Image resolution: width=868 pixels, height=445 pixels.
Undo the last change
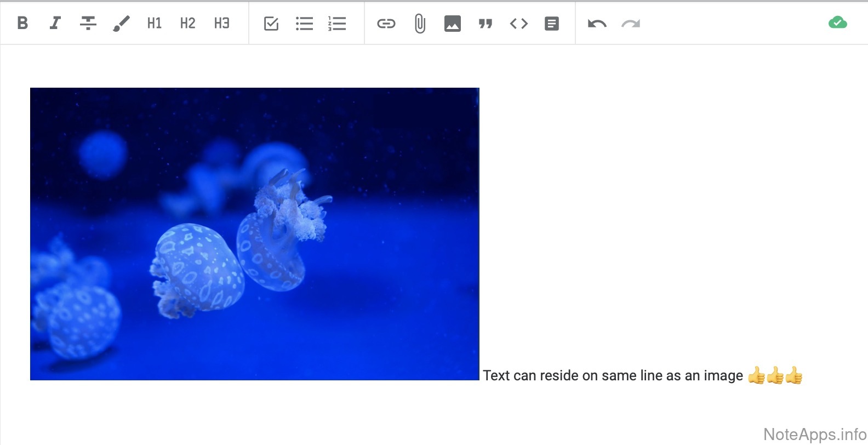pos(597,24)
